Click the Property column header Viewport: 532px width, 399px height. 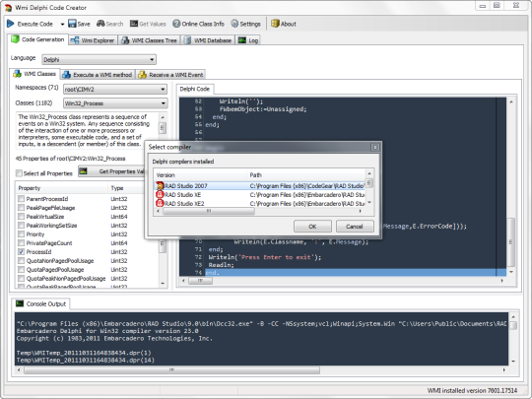point(62,188)
